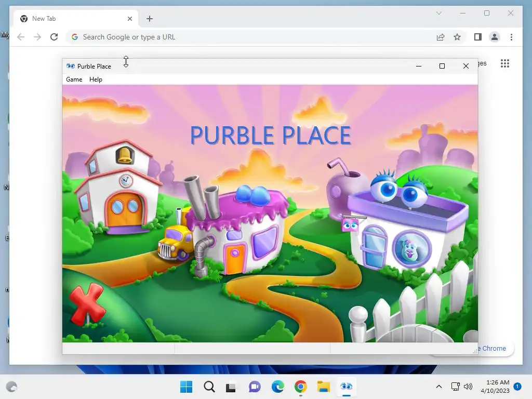Image resolution: width=532 pixels, height=399 pixels.
Task: Open the notification badge in the tray
Action: point(517,387)
